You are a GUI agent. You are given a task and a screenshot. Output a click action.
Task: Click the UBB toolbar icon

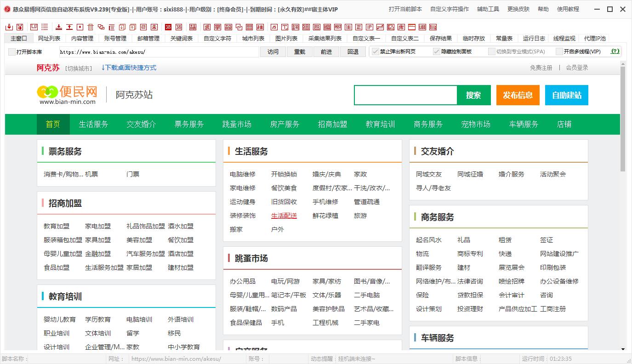pyautogui.click(x=422, y=27)
